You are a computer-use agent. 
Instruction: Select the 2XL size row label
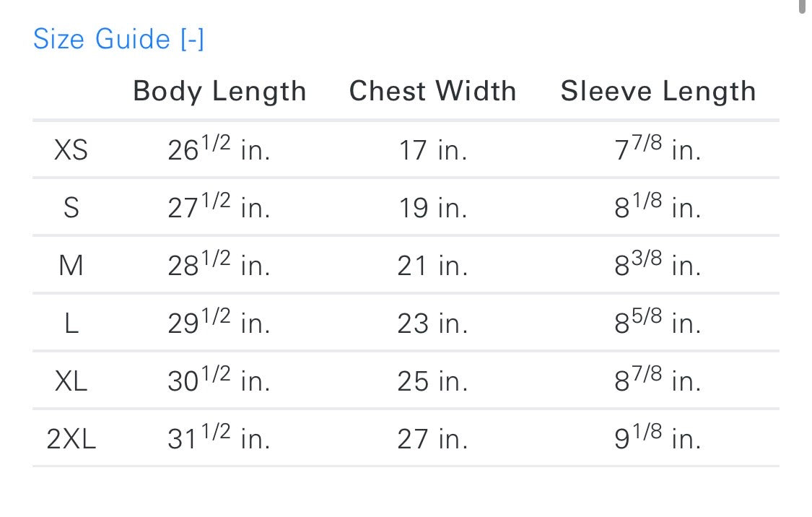(x=71, y=439)
